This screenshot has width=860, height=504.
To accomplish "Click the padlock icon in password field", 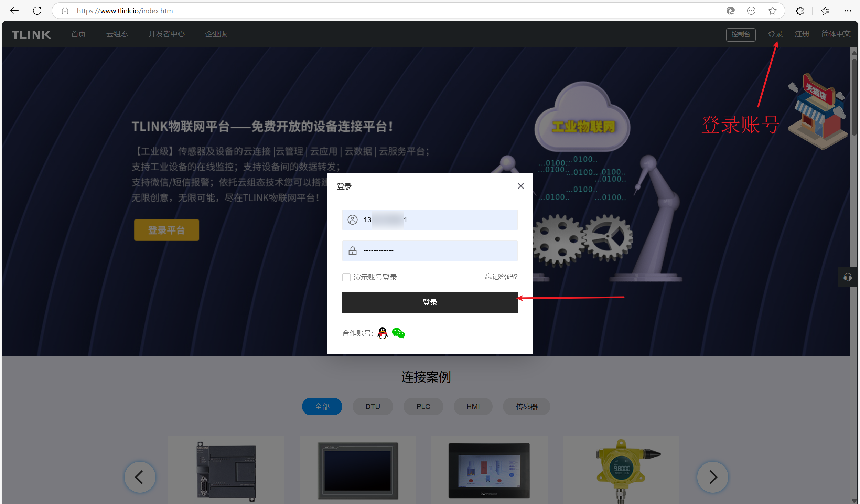I will pyautogui.click(x=353, y=251).
